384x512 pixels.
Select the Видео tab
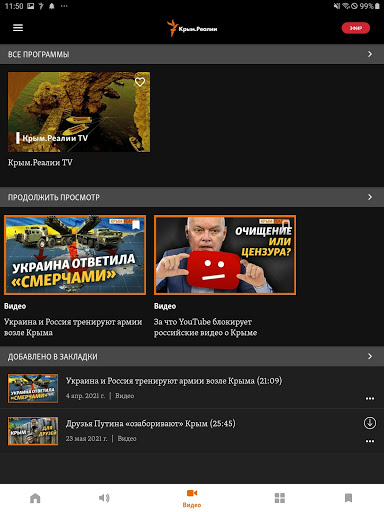[x=192, y=498]
